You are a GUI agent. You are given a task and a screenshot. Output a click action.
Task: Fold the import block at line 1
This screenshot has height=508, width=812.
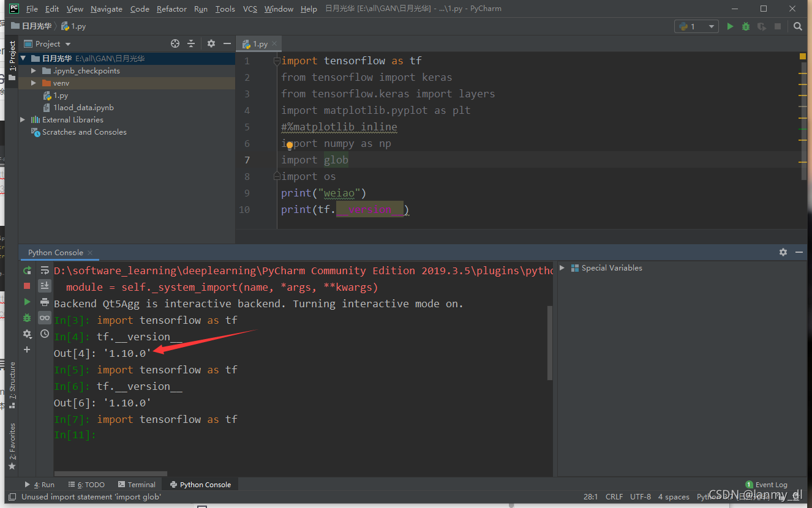coord(277,61)
